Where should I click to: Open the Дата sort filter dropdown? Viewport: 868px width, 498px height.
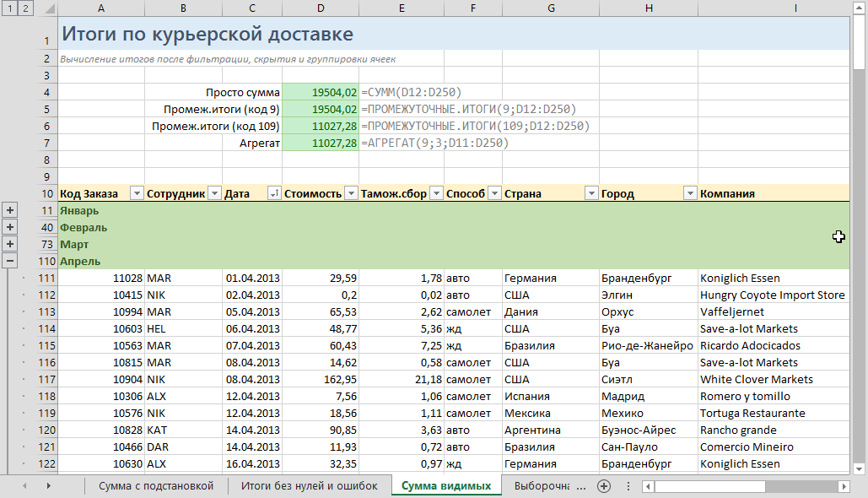274,193
